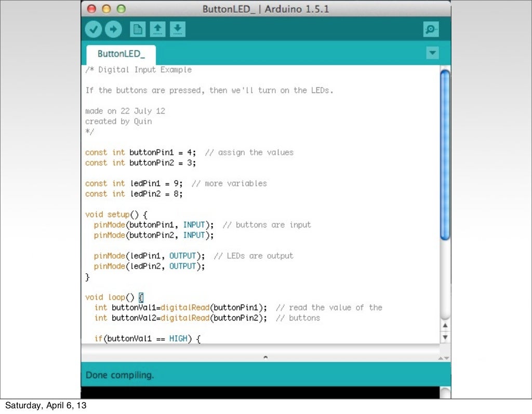Viewport: 532px width, 414px height.
Task: Click window title 'ButtonLED_ | Arduino 1.5.1'
Action: [x=265, y=9]
